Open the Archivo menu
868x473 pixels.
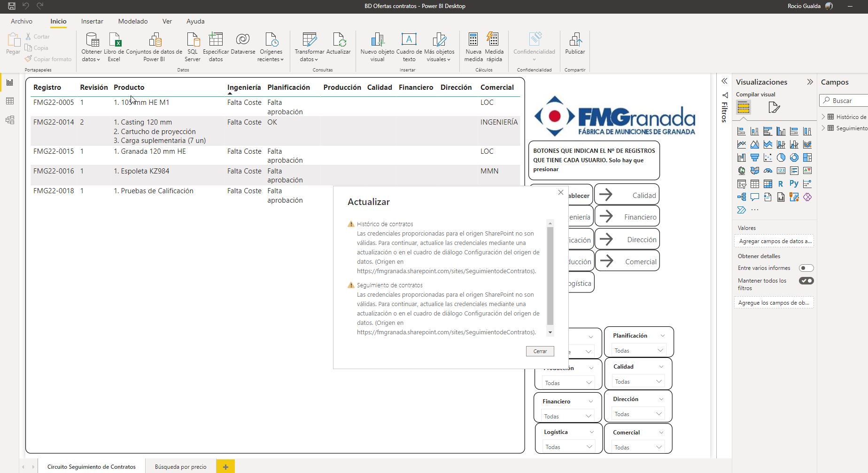[22, 21]
